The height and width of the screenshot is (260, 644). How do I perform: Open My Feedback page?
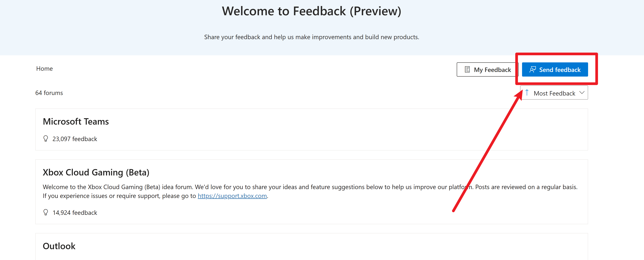[x=487, y=70]
